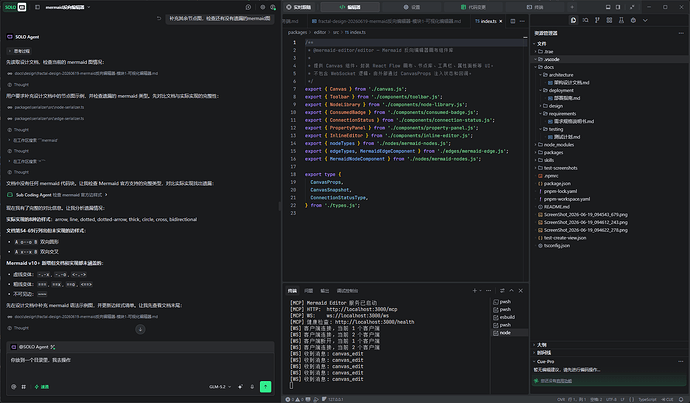690x403 pixels.
Task: Switch to the Debug Console tab
Action: [347, 291]
